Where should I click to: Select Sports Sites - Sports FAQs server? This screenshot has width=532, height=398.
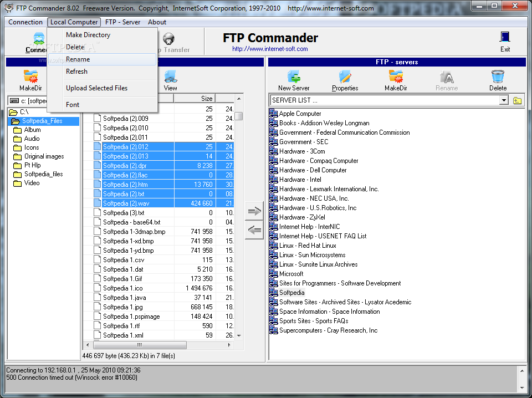coord(314,320)
